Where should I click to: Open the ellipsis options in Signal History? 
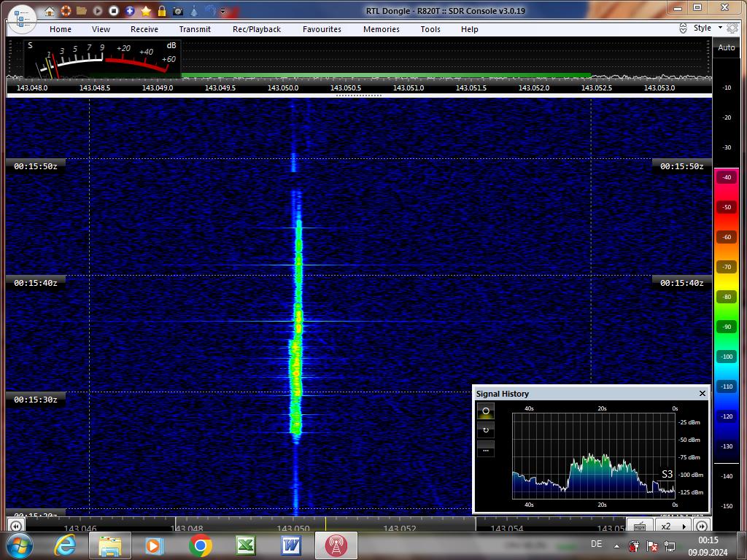click(x=486, y=449)
